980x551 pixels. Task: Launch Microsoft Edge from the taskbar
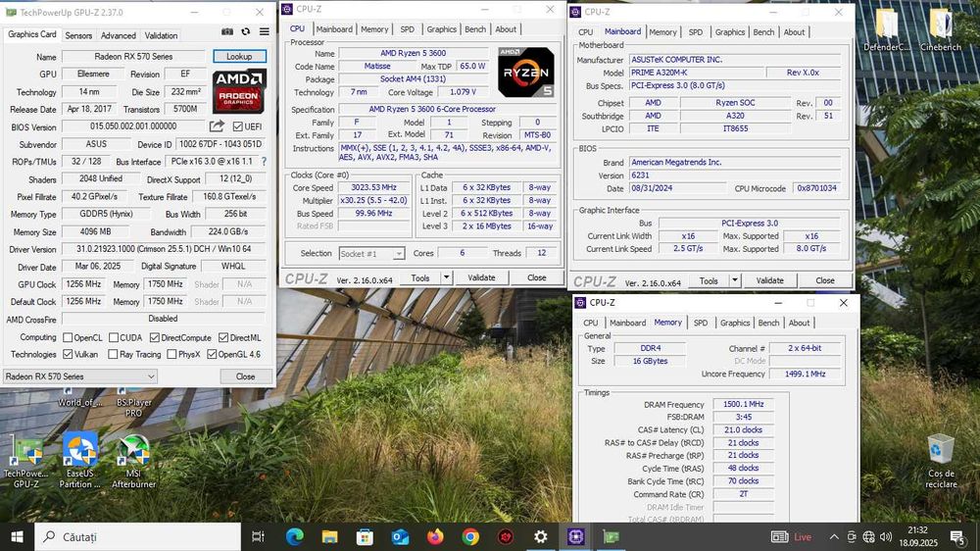click(294, 536)
